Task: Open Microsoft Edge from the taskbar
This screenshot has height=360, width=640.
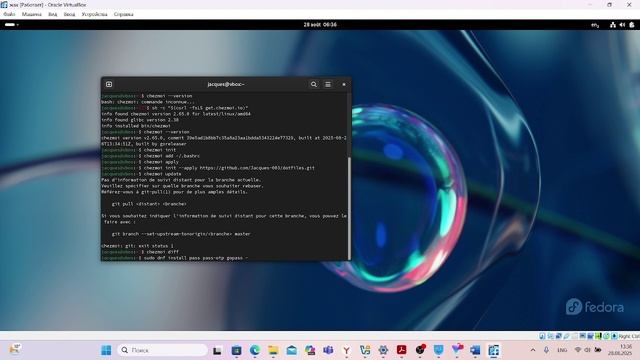Action: pos(255,350)
